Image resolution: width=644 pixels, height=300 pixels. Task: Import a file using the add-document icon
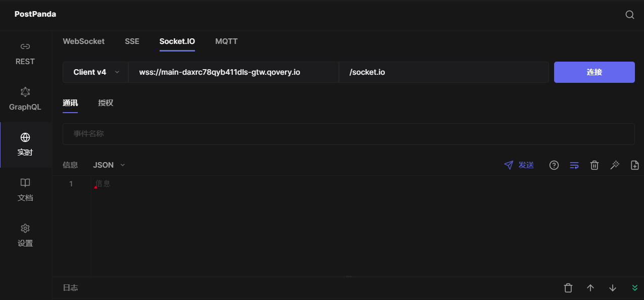(634, 165)
